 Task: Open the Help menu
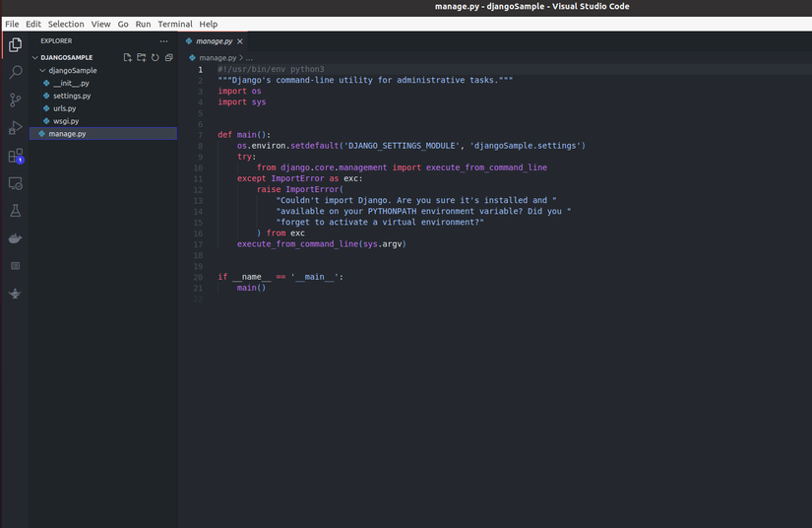[x=209, y=24]
